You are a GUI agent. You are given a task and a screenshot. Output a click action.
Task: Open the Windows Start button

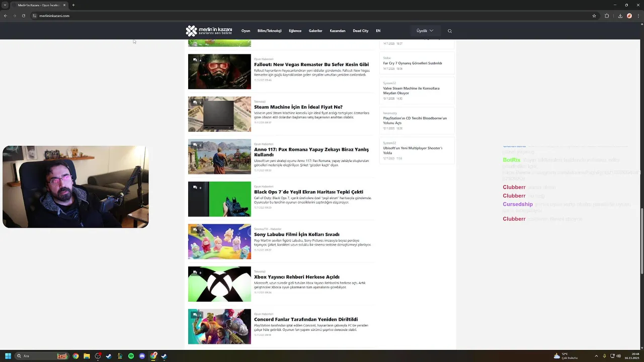coord(8,356)
